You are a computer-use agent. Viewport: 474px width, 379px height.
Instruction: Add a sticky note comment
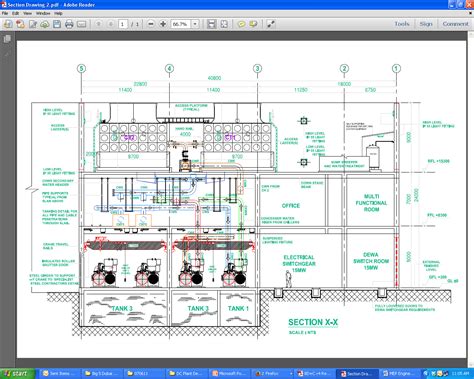[241, 24]
